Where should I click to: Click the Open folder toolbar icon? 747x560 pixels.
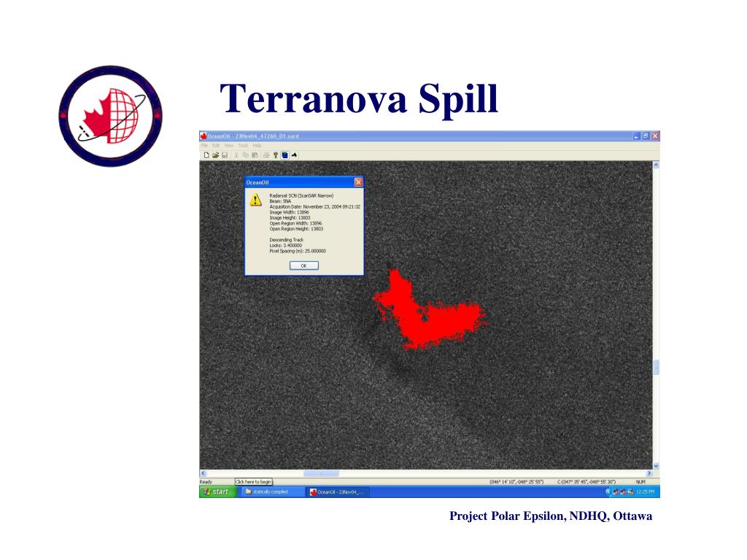[215, 155]
